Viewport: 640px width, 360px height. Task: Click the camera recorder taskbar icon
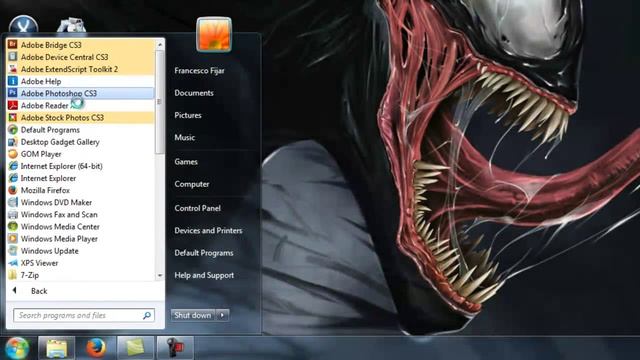(175, 348)
